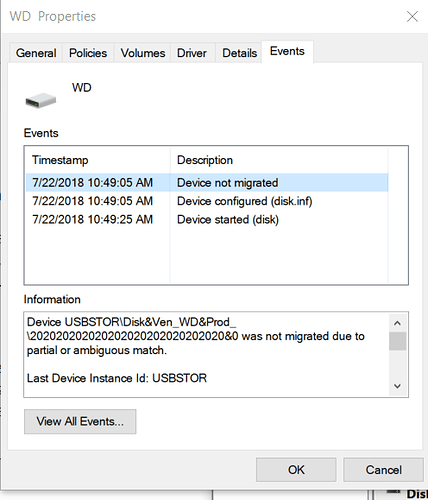Click the WD disk drive icon
428x500 pixels.
click(41, 100)
